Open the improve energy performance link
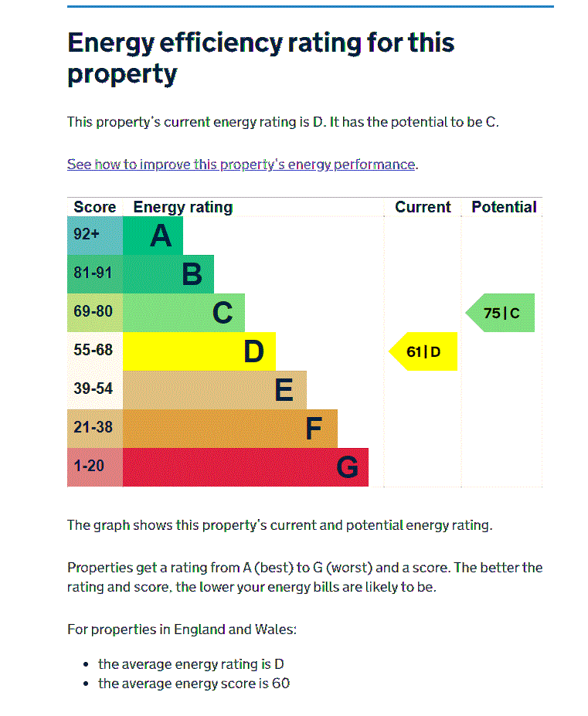This screenshot has width=588, height=716. click(x=241, y=165)
